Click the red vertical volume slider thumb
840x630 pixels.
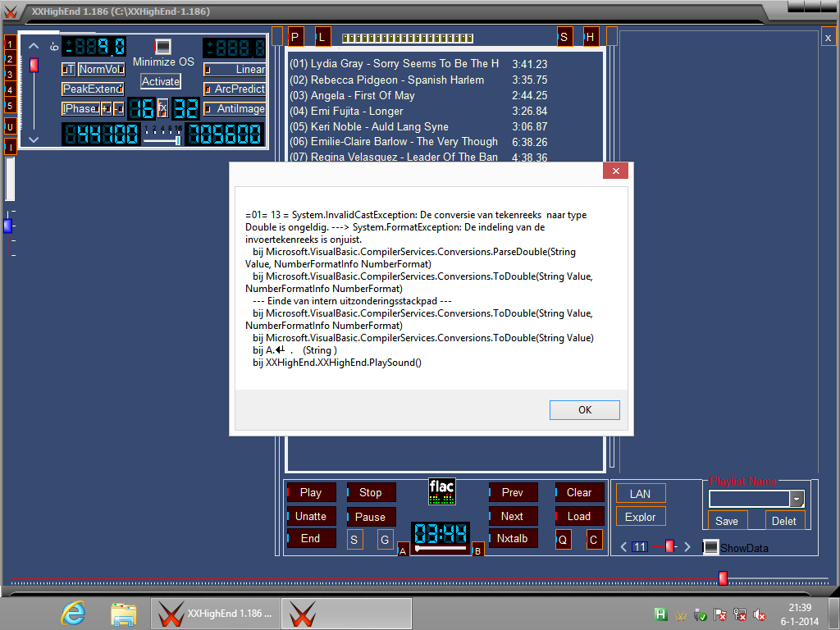[x=34, y=65]
